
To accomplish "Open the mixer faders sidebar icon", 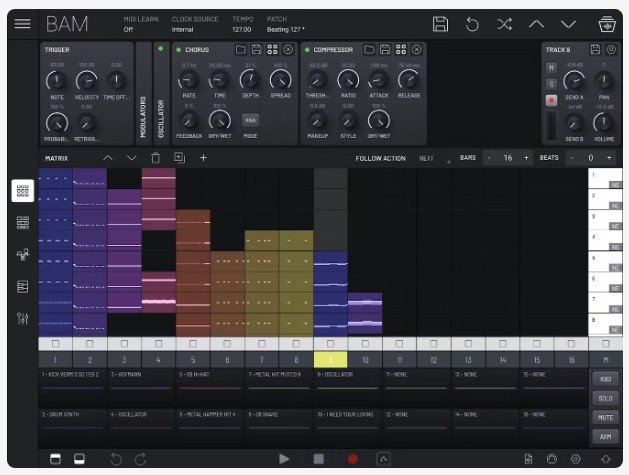I will point(23,319).
